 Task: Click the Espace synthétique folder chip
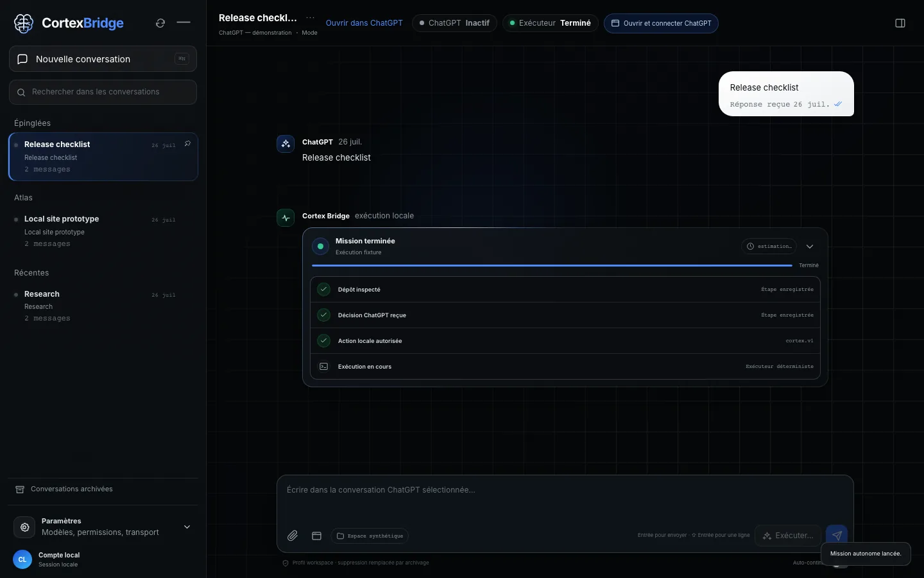coord(370,536)
